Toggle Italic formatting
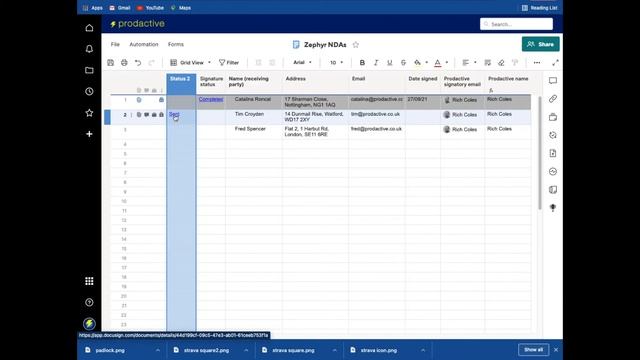Viewport: 640px width, 360px height. click(x=376, y=62)
